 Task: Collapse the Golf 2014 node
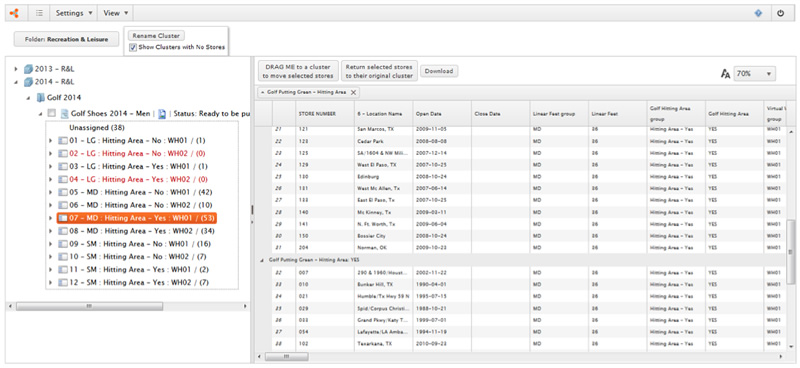click(29, 97)
